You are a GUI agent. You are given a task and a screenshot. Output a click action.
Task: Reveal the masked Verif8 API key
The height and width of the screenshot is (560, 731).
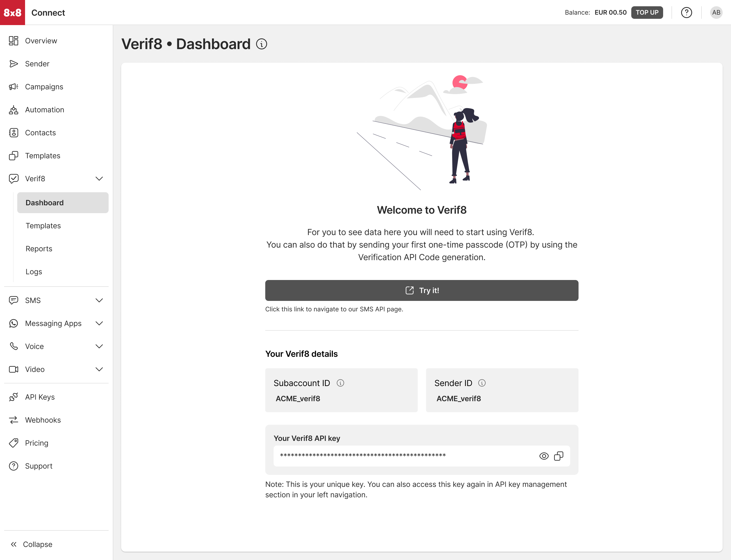click(x=544, y=456)
